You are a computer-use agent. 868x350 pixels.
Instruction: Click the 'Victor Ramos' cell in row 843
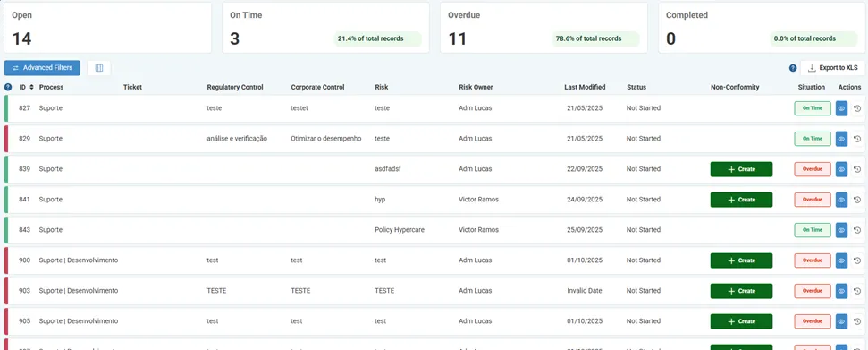tap(478, 230)
